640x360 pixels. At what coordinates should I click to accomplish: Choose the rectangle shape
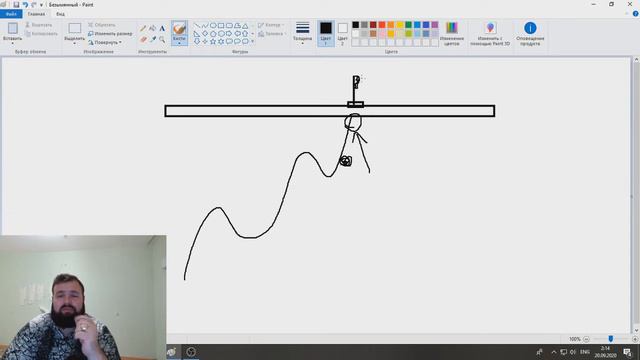click(221, 25)
